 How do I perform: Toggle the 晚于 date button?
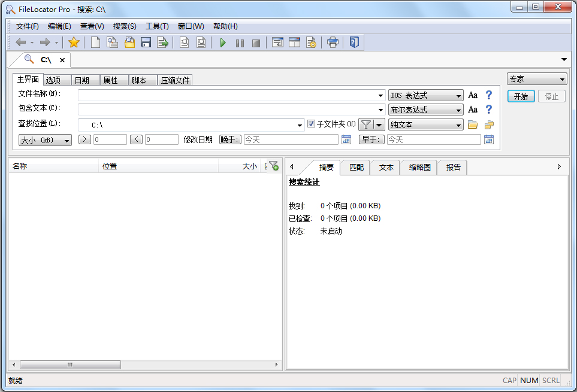tap(230, 139)
